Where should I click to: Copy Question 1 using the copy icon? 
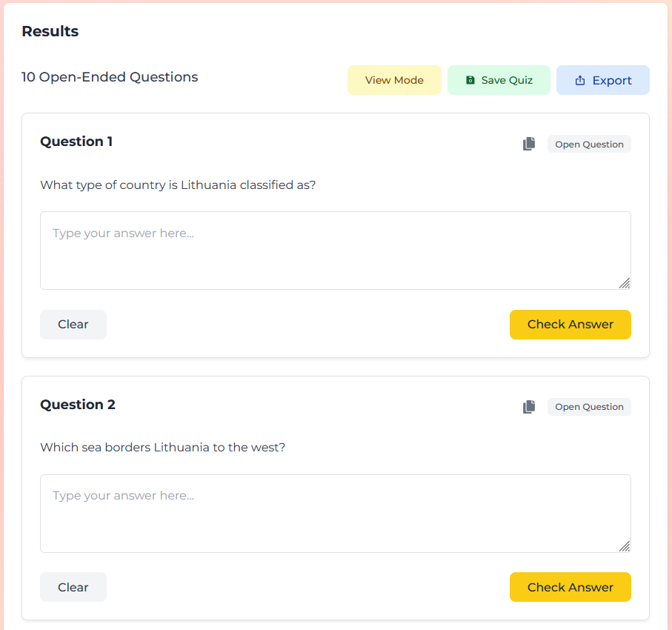pyautogui.click(x=528, y=144)
